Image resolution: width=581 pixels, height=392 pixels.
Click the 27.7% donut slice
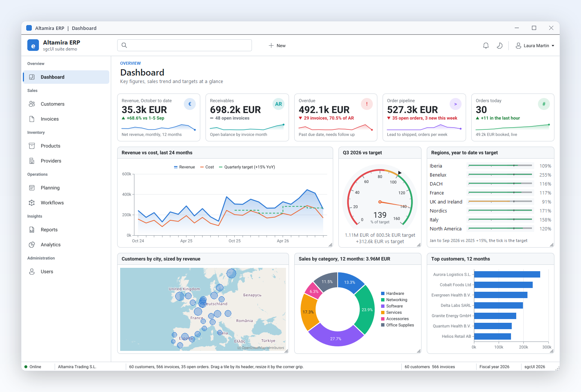tap(336, 334)
